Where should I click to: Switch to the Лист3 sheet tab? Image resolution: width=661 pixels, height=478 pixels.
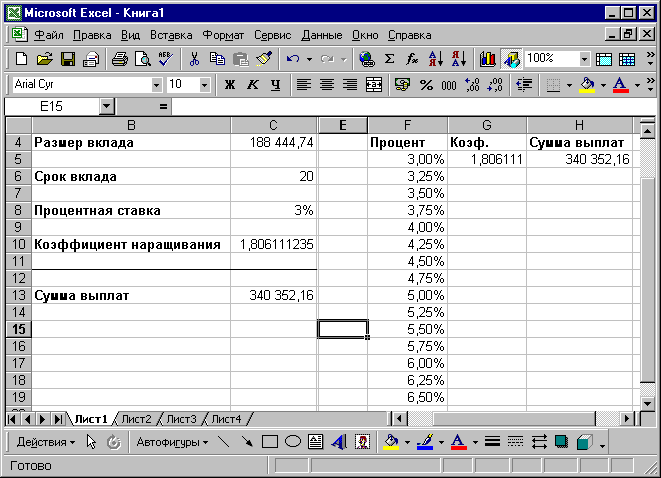tap(181, 419)
